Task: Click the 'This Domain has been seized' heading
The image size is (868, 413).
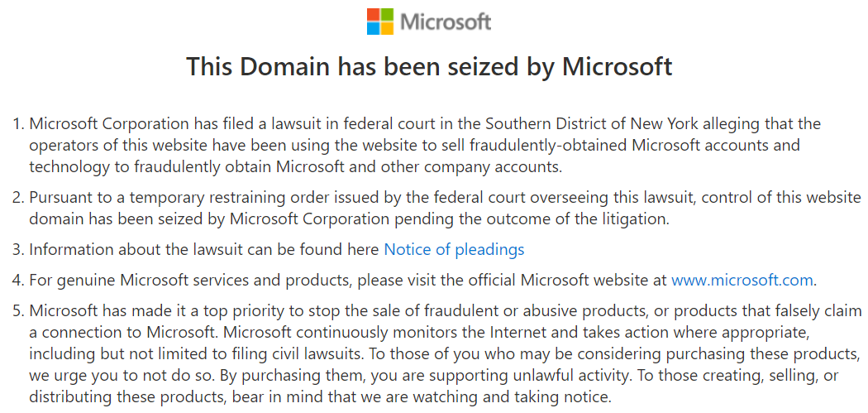Action: click(x=429, y=66)
